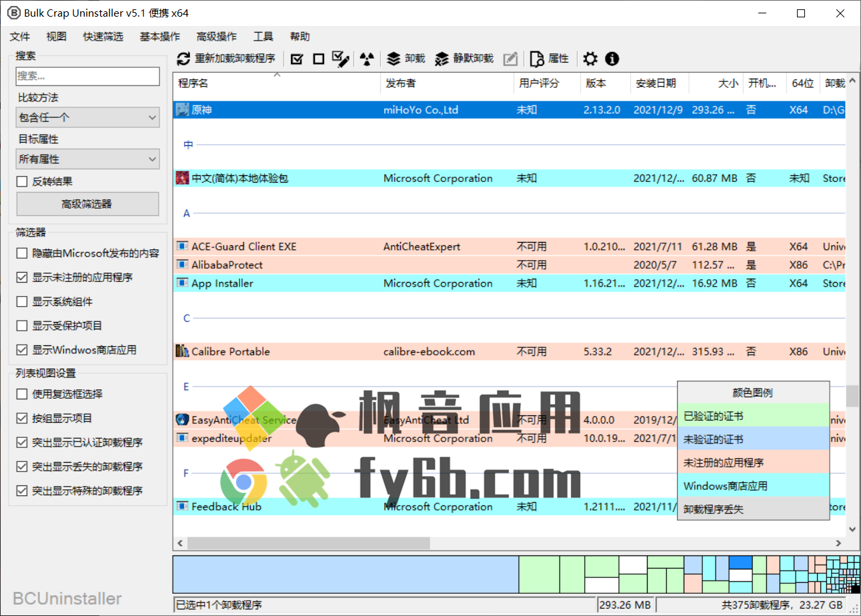Sort by 程序名 column header
This screenshot has width=861, height=616.
pos(277,83)
